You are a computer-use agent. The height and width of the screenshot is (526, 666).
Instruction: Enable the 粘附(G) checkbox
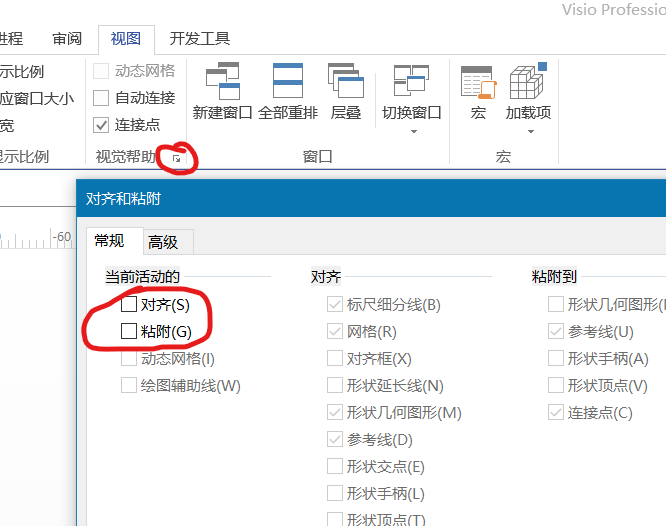tap(129, 331)
